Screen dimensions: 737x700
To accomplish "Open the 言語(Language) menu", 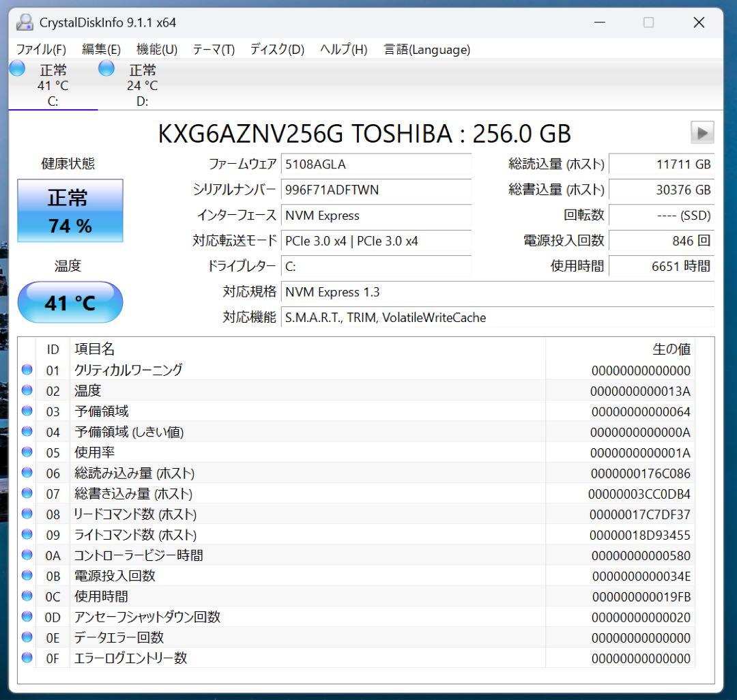I will [x=429, y=49].
